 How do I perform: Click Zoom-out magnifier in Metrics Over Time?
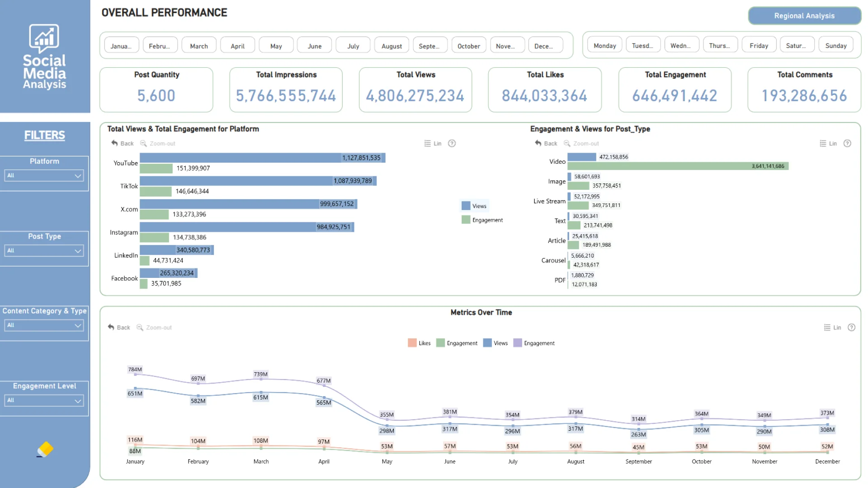[140, 327]
